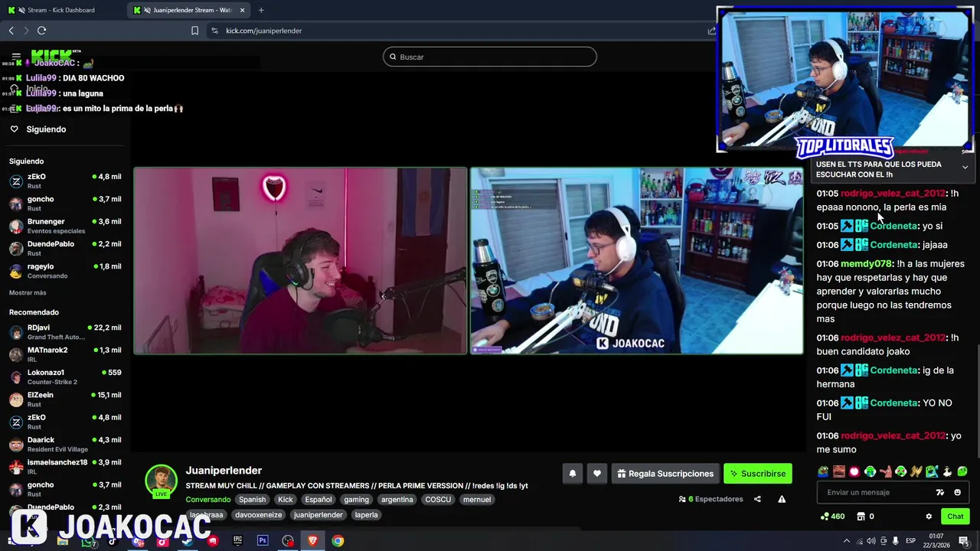Image resolution: width=980 pixels, height=551 pixels.
Task: Click the notification bell icon for Juaniperlender
Action: coord(572,474)
